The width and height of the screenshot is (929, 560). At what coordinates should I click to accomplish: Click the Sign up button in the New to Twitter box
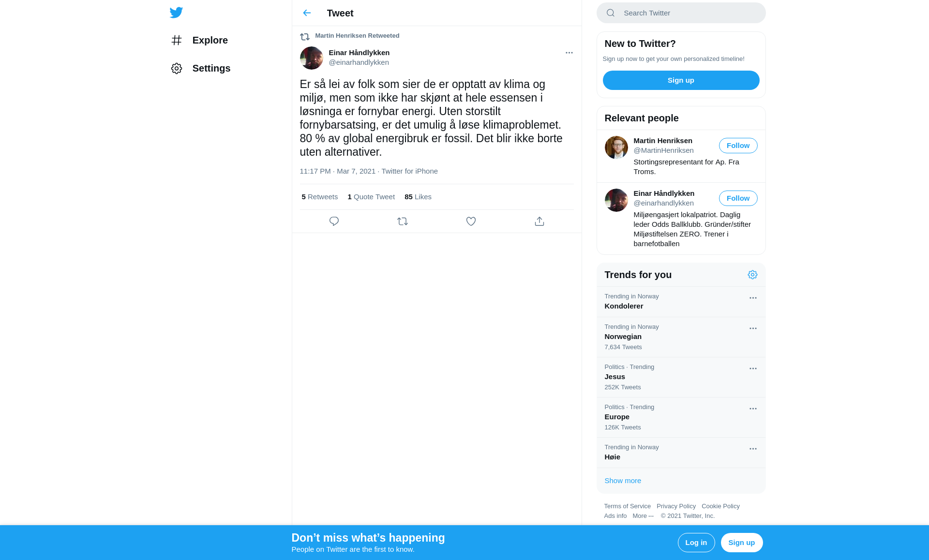point(681,80)
